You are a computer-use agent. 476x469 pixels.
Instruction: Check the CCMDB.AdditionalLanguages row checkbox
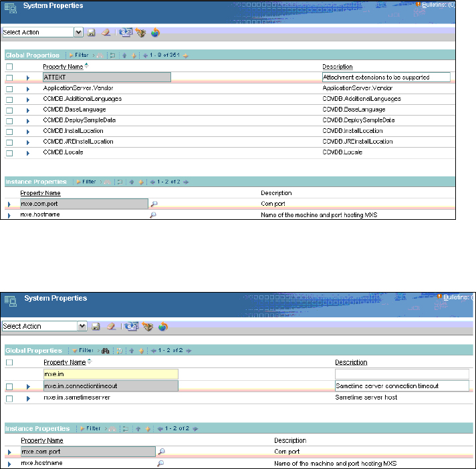tap(9, 100)
